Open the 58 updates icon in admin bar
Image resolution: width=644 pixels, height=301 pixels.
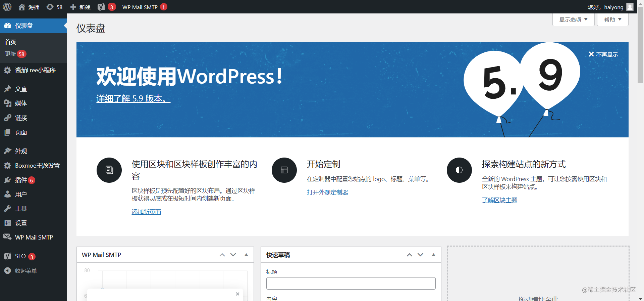point(50,7)
